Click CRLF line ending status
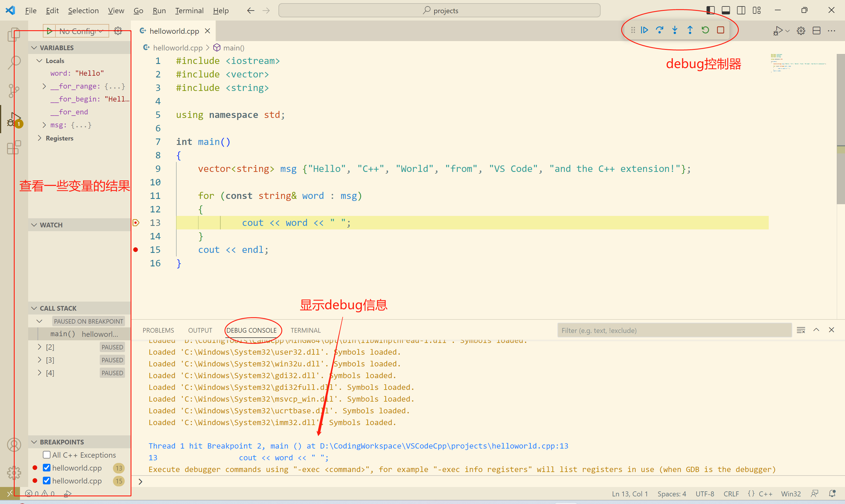The image size is (845, 504). click(x=731, y=494)
